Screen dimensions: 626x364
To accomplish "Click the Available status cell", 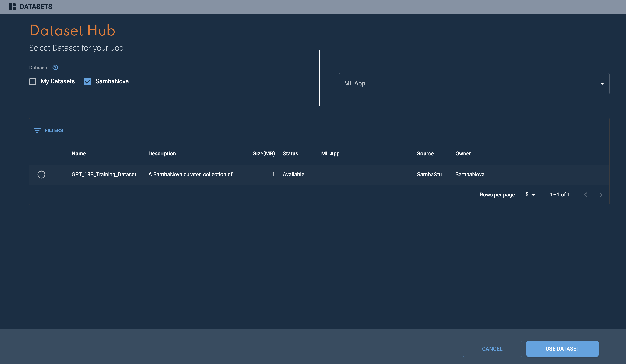I will click(x=293, y=174).
